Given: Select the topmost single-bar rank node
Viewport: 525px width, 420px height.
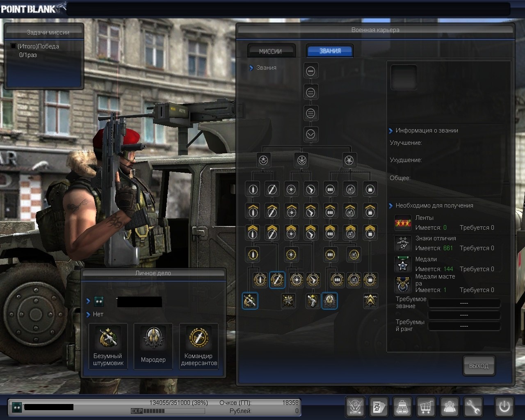Looking at the screenshot, I should point(310,71).
